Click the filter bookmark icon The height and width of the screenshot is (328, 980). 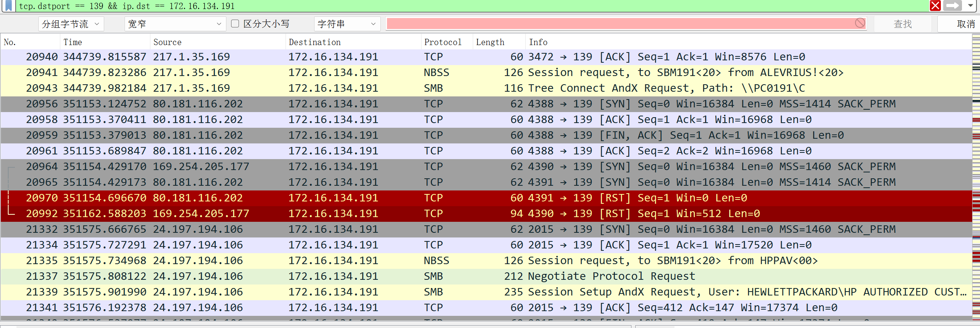8,6
